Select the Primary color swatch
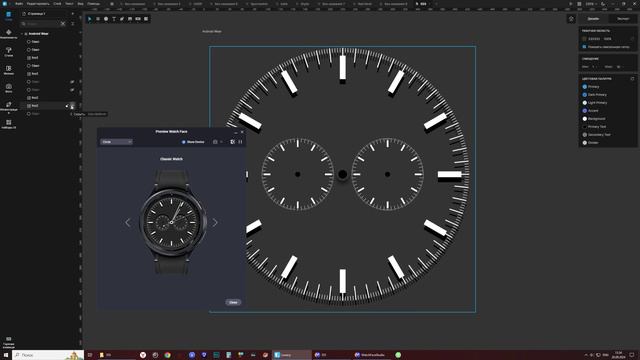 pos(584,87)
